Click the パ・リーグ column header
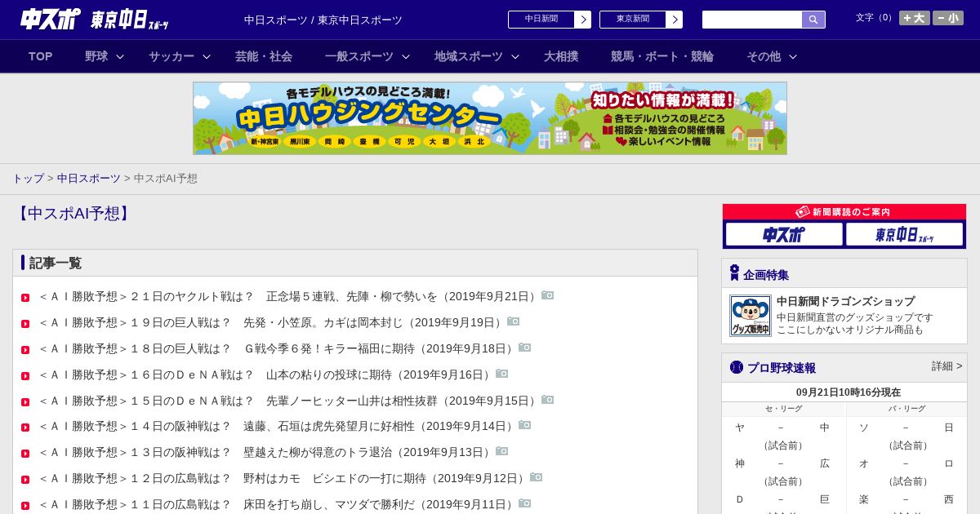 pos(907,409)
